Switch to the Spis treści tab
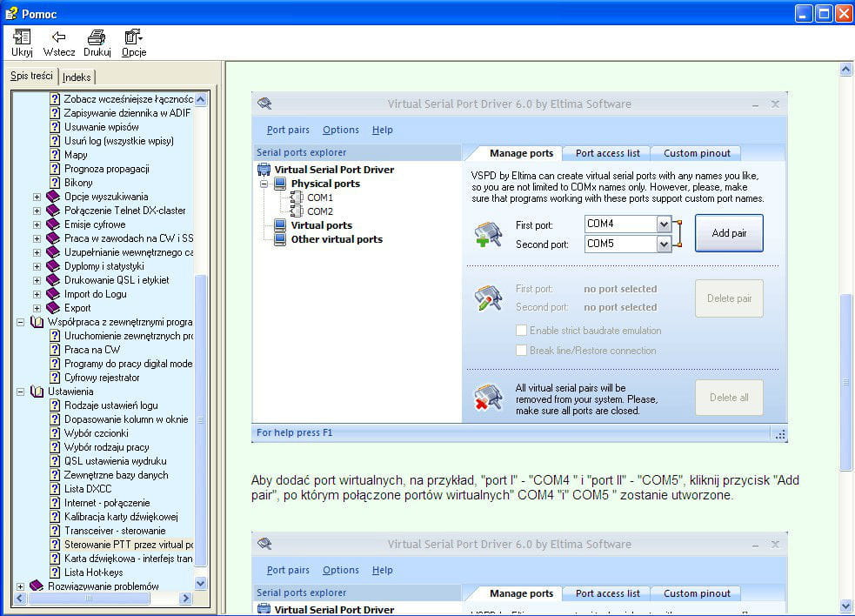Viewport: 855px width, 616px height. point(31,76)
